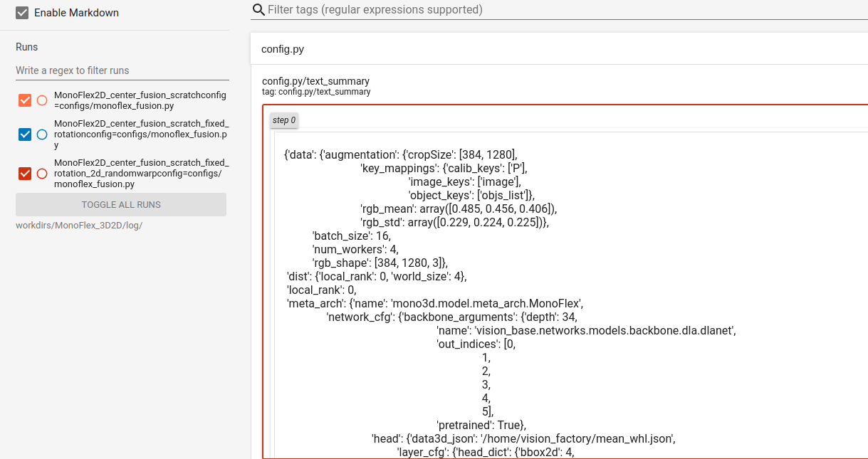Click the config.py/text_summary title
This screenshot has width=868, height=459.
(x=315, y=81)
